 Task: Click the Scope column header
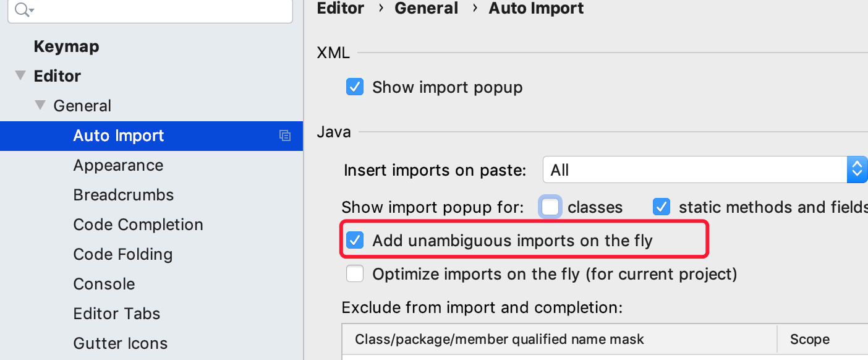810,339
